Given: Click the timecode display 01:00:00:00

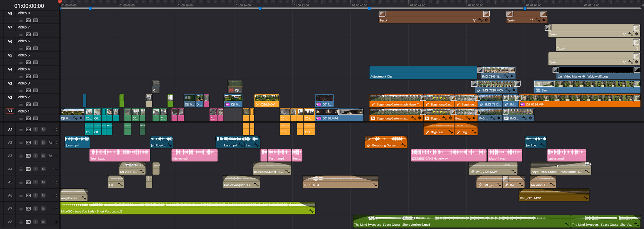Looking at the screenshot, I should pos(29,6).
